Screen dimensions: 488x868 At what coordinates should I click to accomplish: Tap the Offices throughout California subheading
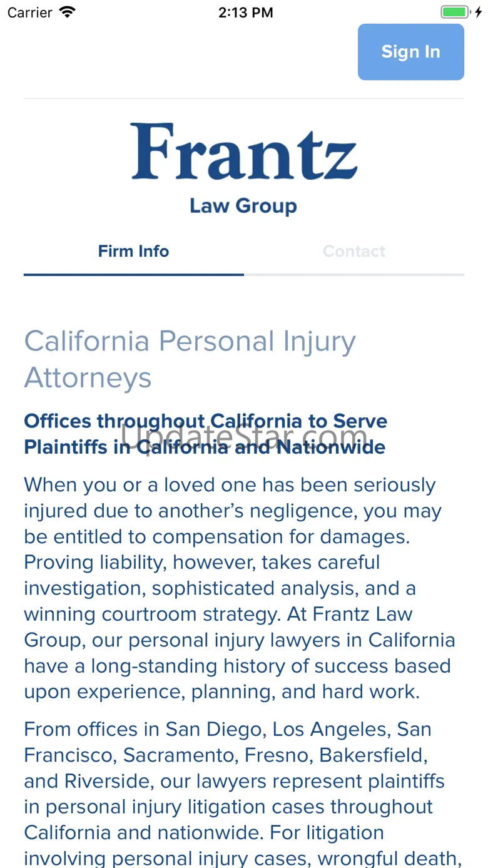click(x=205, y=434)
